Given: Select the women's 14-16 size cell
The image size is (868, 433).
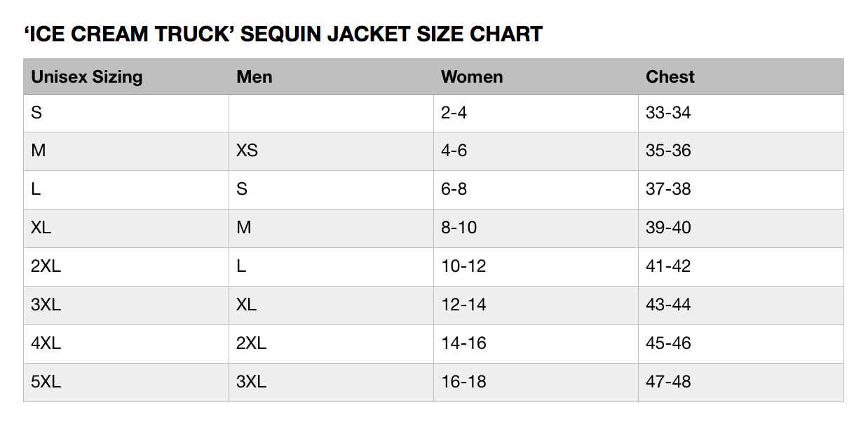Looking at the screenshot, I should (x=463, y=343).
